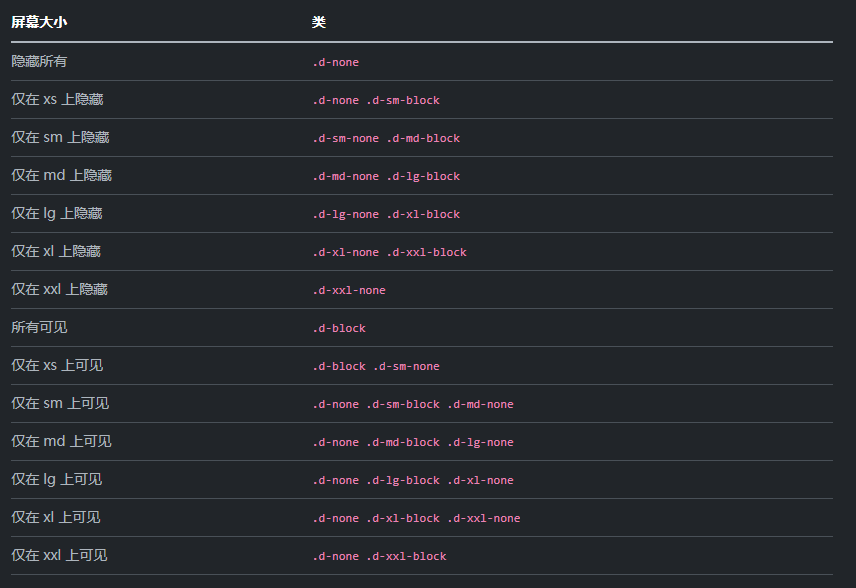Click the 屏幕大小 column header
This screenshot has height=588, width=856.
(39, 22)
